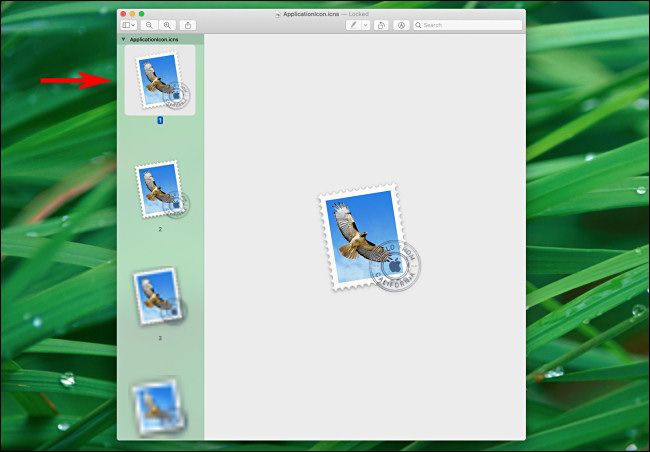
Task: Click the ApplicationIcon.icns title in title bar
Action: [311, 14]
